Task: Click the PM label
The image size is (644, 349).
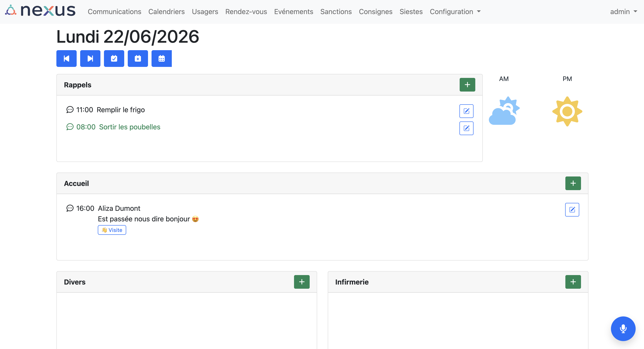Action: [567, 79]
